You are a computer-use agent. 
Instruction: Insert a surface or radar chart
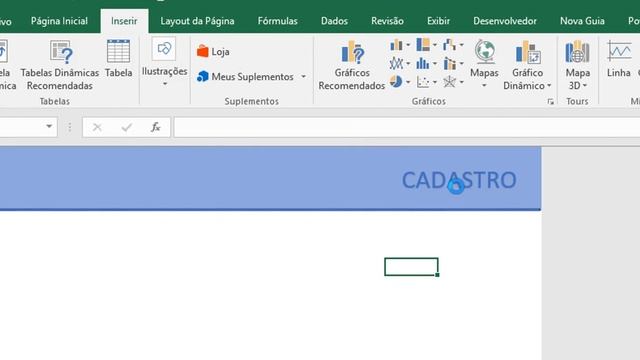[449, 82]
